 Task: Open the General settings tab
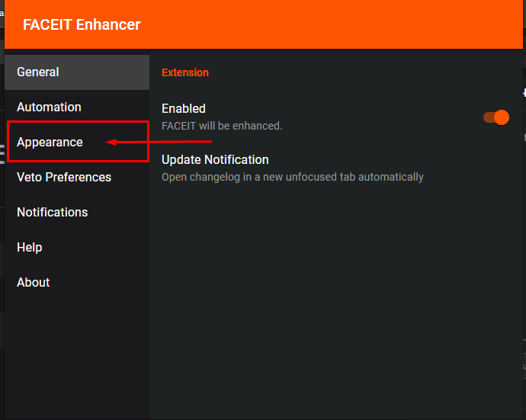77,72
